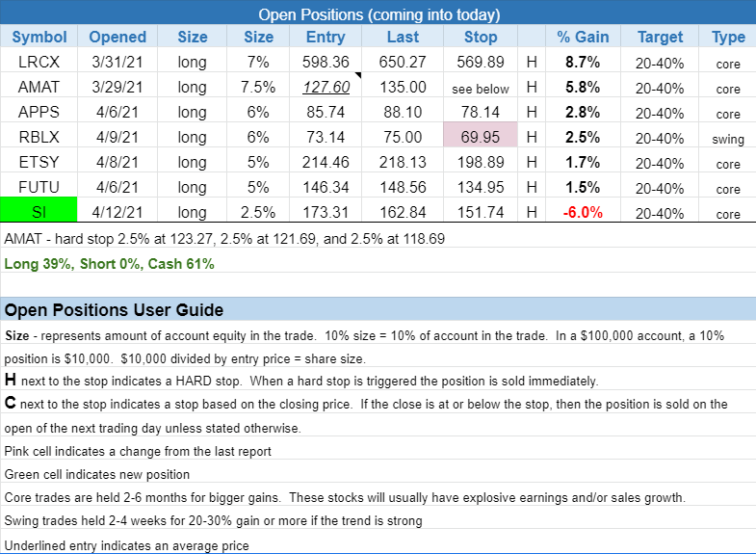This screenshot has width=756, height=554.
Task: Click the Long 39%, Short 0%, Cash 61% line
Action: pyautogui.click(x=109, y=264)
